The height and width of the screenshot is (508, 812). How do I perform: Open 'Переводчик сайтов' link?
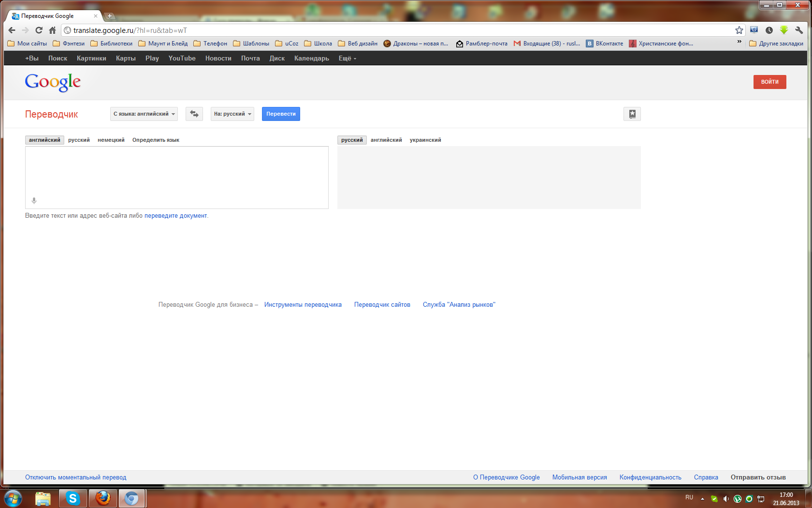382,304
